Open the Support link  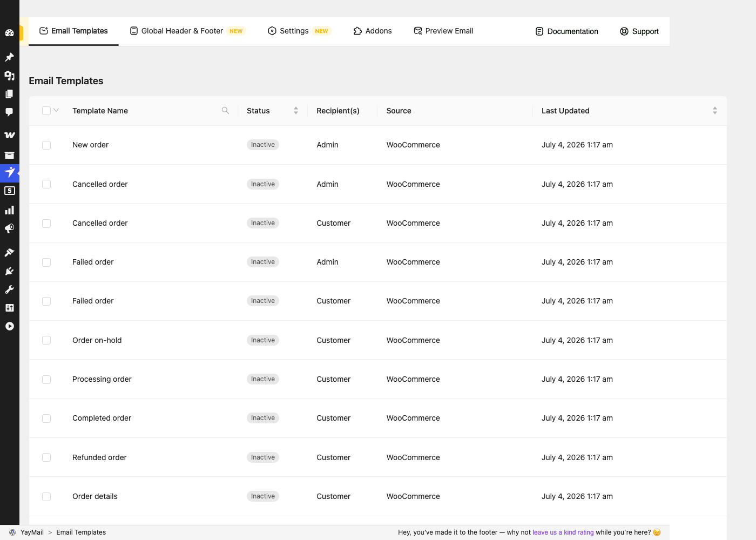pos(639,31)
